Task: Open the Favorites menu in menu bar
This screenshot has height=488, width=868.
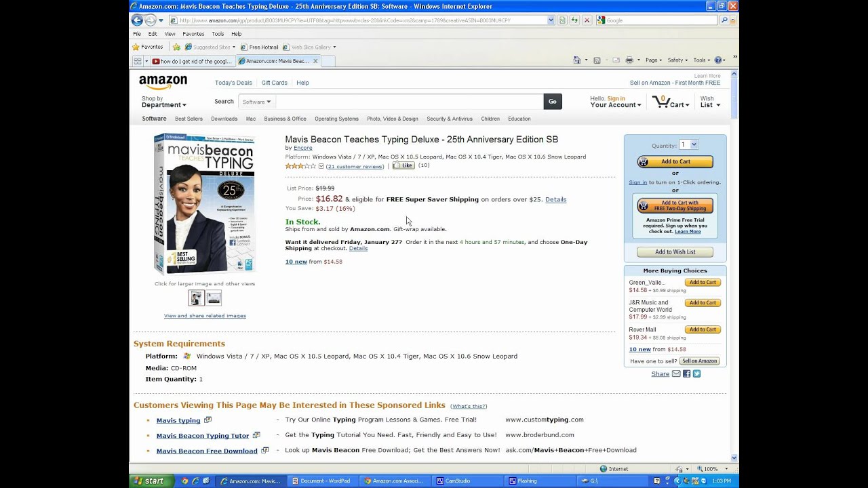Action: click(x=193, y=34)
